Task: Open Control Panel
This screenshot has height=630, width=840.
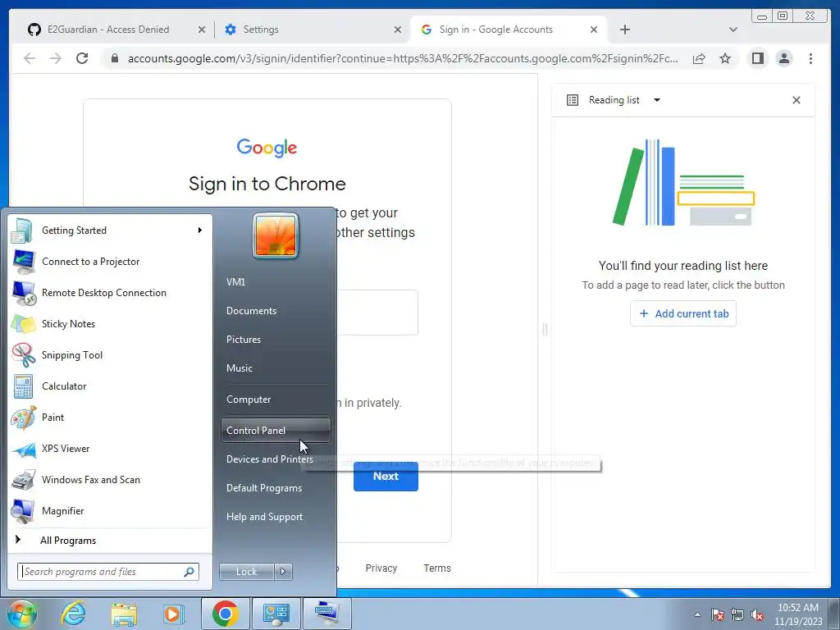Action: [x=276, y=430]
